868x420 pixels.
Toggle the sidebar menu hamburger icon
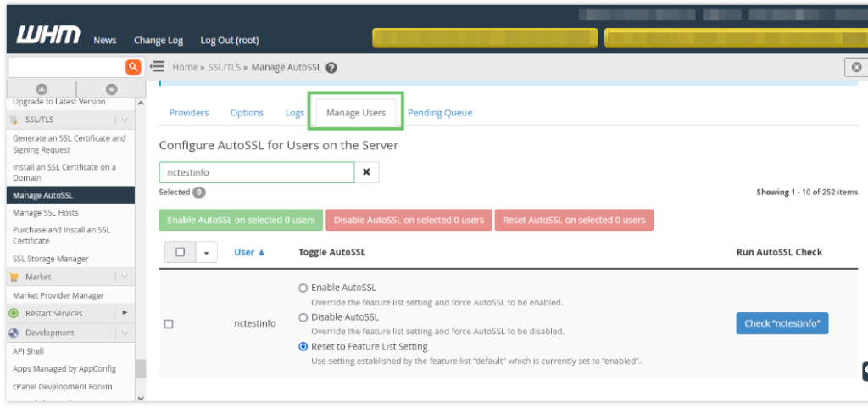tap(157, 67)
